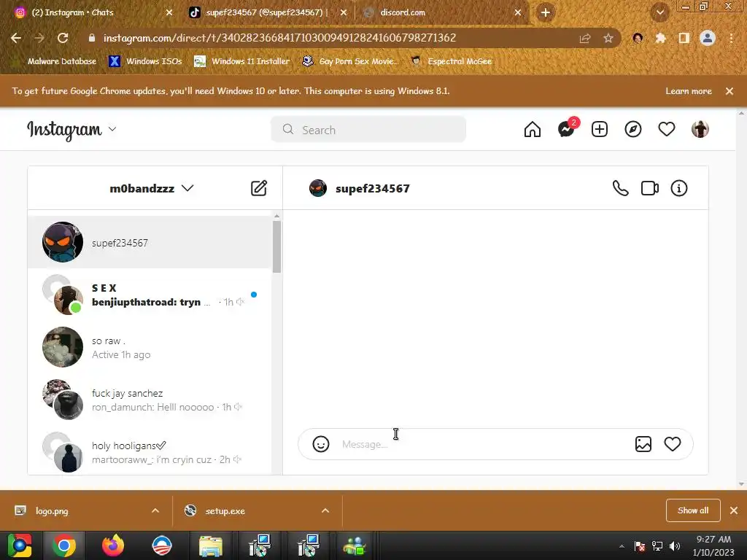The image size is (747, 560).
Task: Click the volume icon in system tray
Action: pyautogui.click(x=675, y=546)
